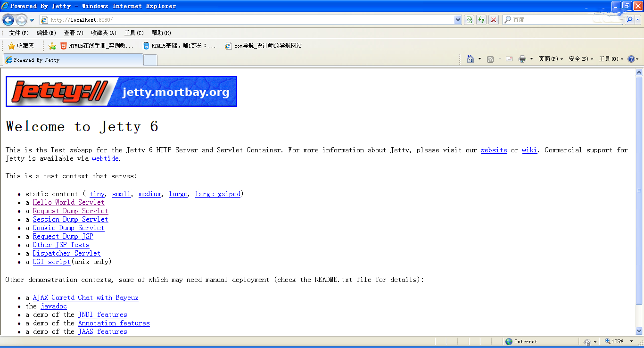Open the 页面(P) command bar dropdown

tap(551, 59)
